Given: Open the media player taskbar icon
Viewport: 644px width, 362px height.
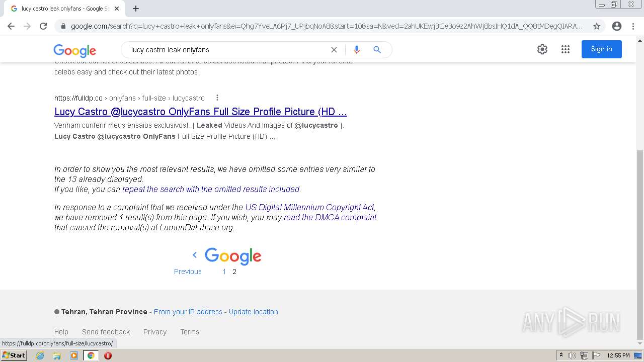Looking at the screenshot, I should [74, 355].
